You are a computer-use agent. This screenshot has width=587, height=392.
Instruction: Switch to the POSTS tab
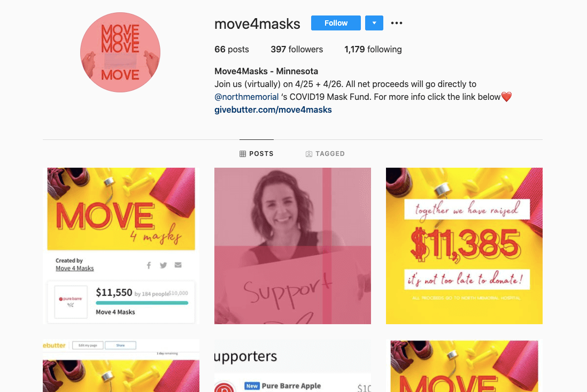coord(257,154)
